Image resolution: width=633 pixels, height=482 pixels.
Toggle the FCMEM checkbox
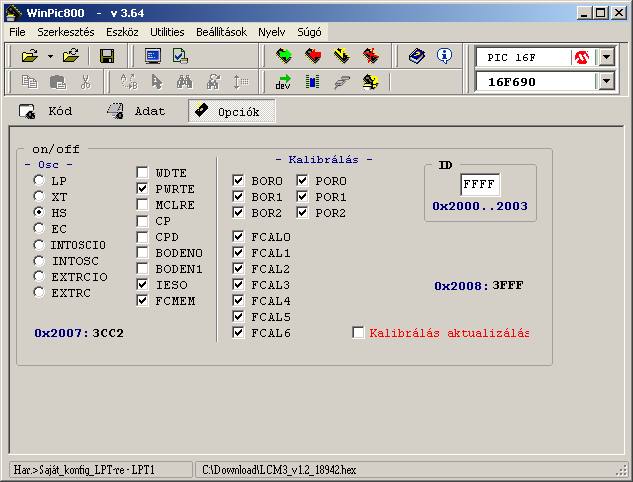(142, 301)
